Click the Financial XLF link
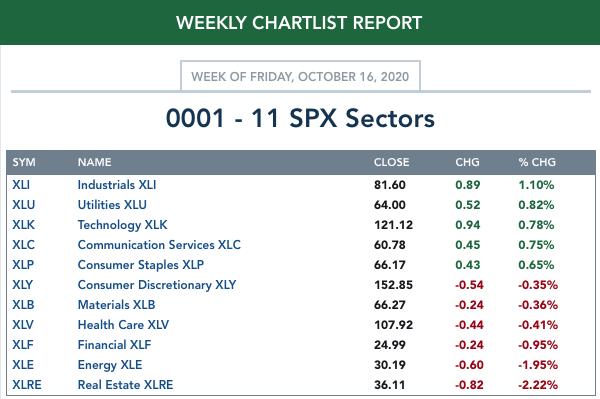The height and width of the screenshot is (399, 600). point(114,345)
